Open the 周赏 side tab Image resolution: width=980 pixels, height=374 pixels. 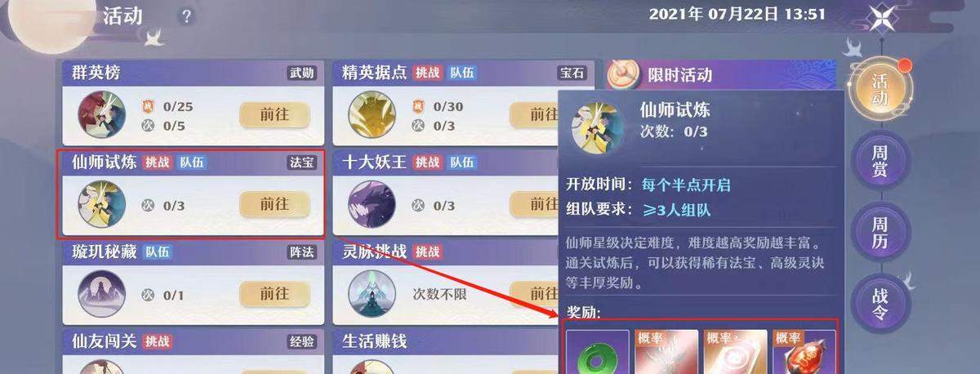click(x=880, y=162)
